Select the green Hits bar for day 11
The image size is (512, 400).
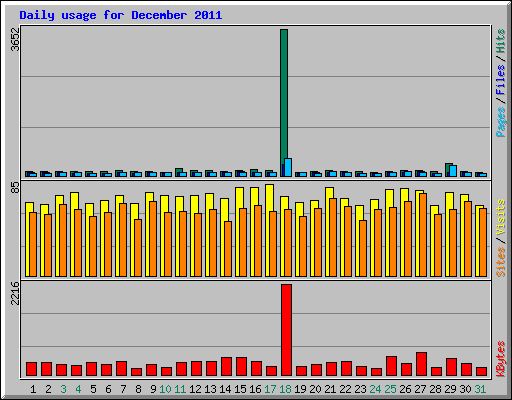pos(179,171)
